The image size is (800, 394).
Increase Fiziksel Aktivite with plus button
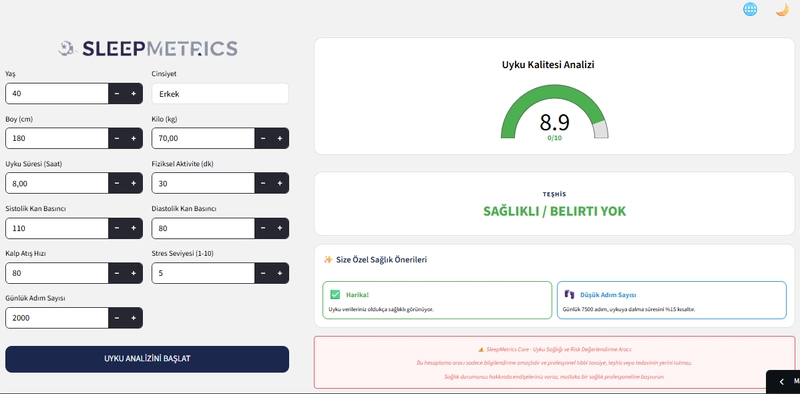coord(280,183)
